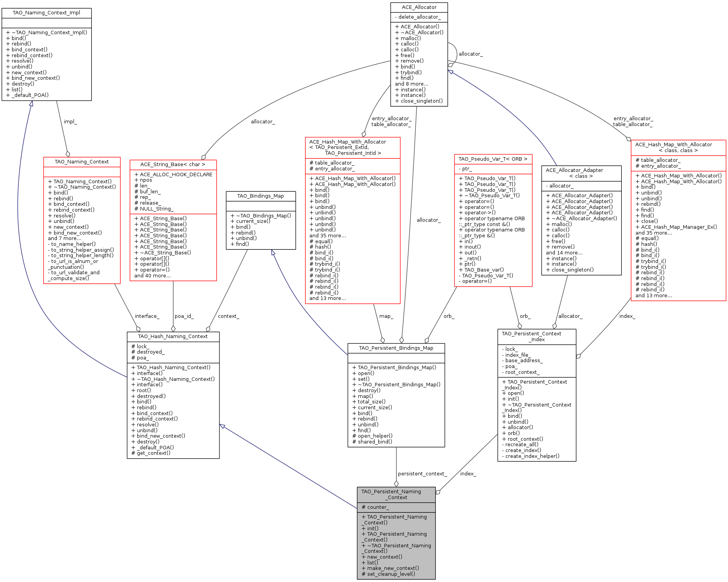
Task: Select the ACE_String_Base< char > node title
Action: [x=173, y=165]
